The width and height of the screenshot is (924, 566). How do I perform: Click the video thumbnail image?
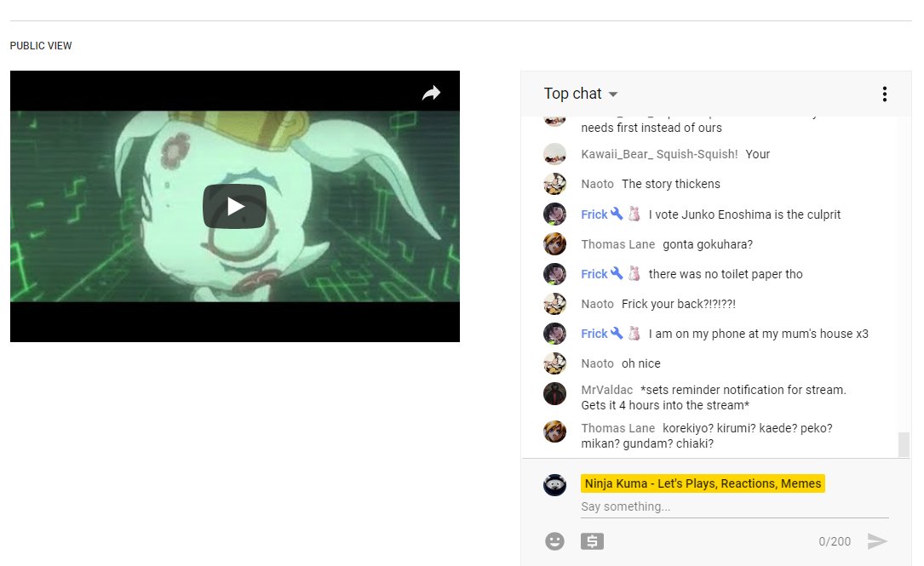click(234, 206)
